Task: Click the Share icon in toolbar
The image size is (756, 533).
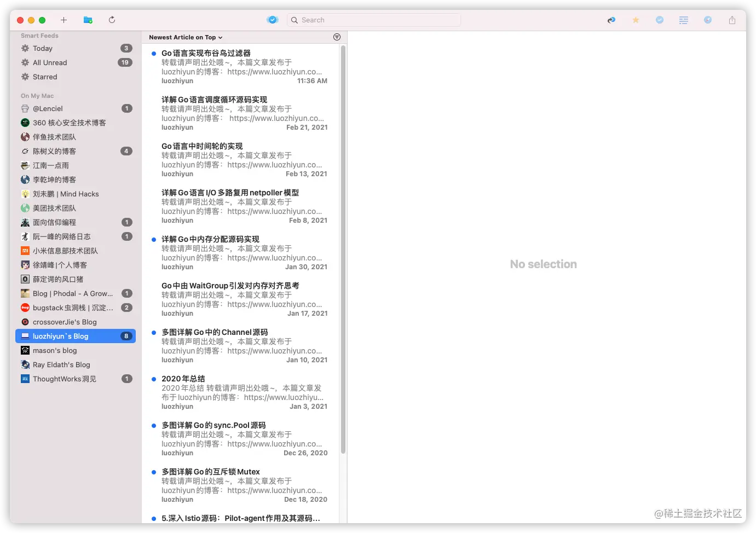Action: point(732,20)
